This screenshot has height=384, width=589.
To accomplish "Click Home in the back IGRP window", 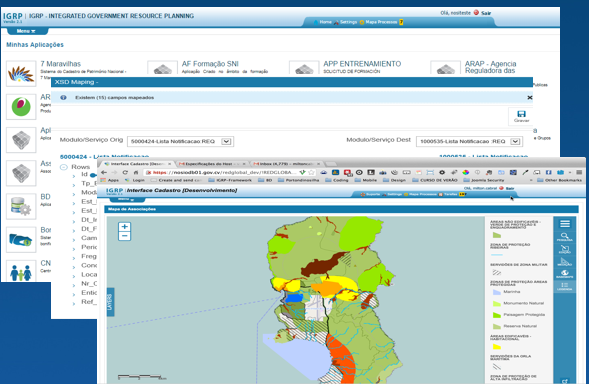I will (323, 22).
